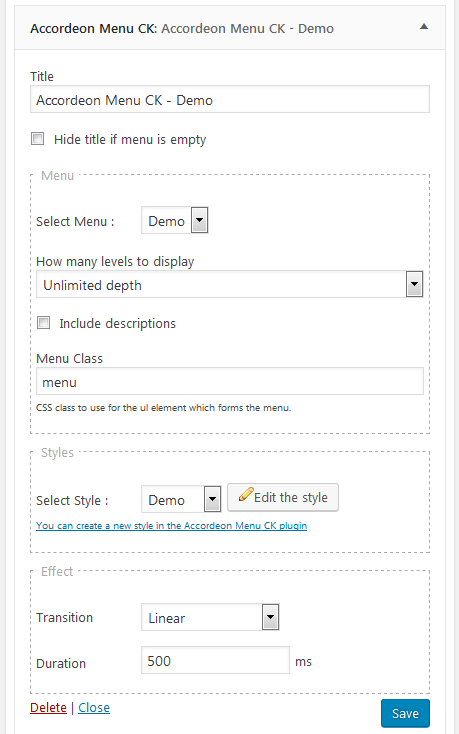Open the Transition dropdown
This screenshot has height=734, width=459.
click(x=210, y=617)
